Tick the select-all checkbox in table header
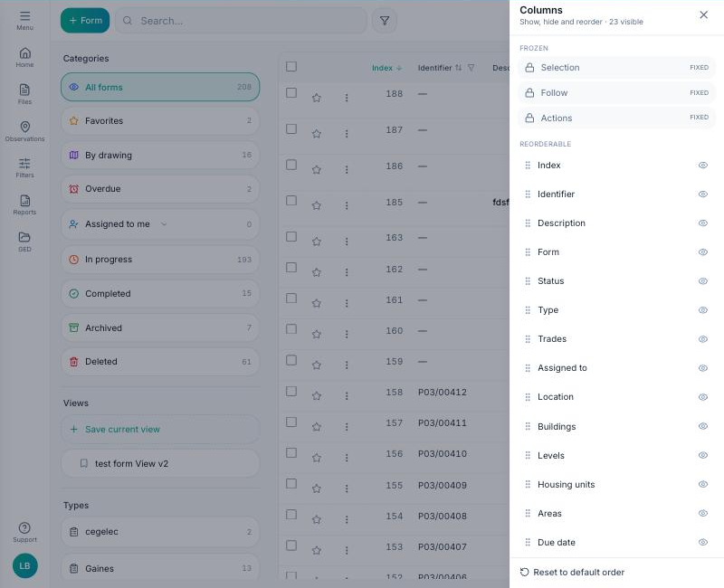 [291, 66]
